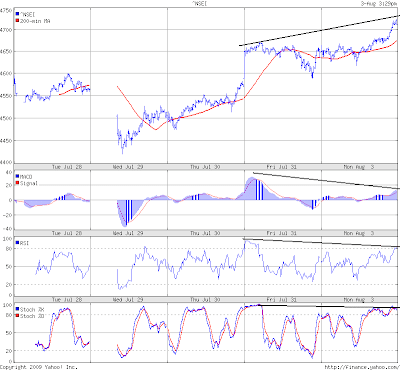Open the finance.yahoo.com link at the bottom

click(x=362, y=367)
